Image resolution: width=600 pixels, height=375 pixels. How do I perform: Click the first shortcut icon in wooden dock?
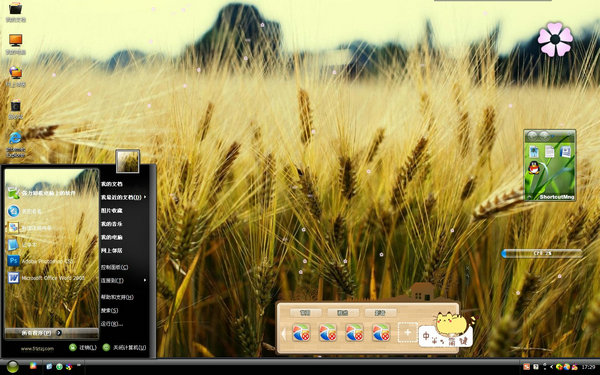tap(301, 332)
